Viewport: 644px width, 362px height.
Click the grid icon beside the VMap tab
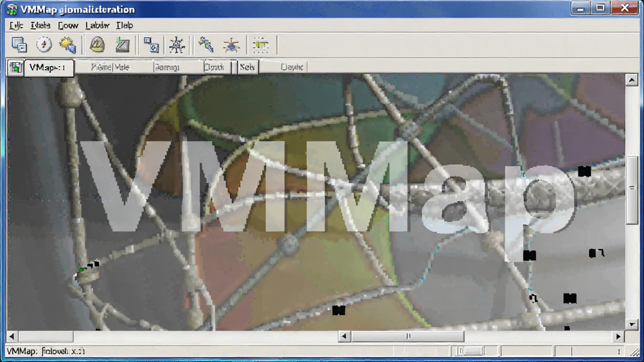pos(15,67)
